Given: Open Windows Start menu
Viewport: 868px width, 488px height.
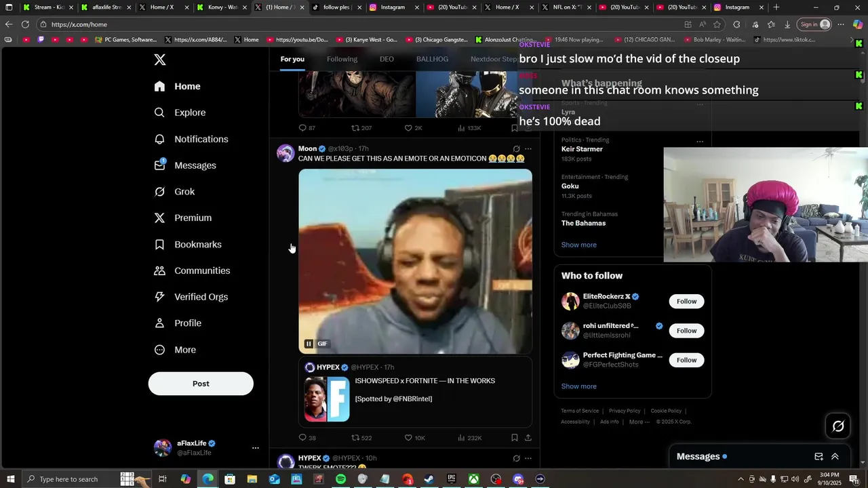Looking at the screenshot, I should click(9, 479).
